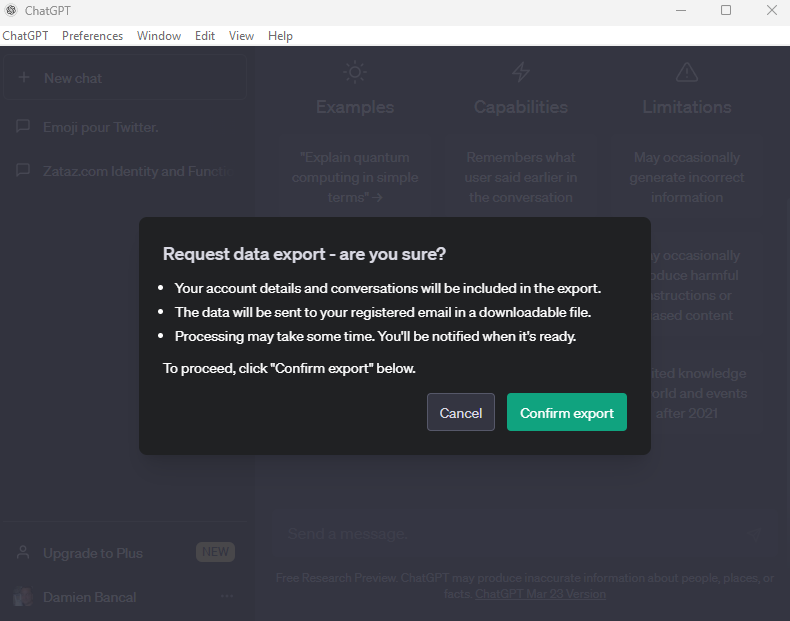Confirm the data export

pyautogui.click(x=567, y=412)
